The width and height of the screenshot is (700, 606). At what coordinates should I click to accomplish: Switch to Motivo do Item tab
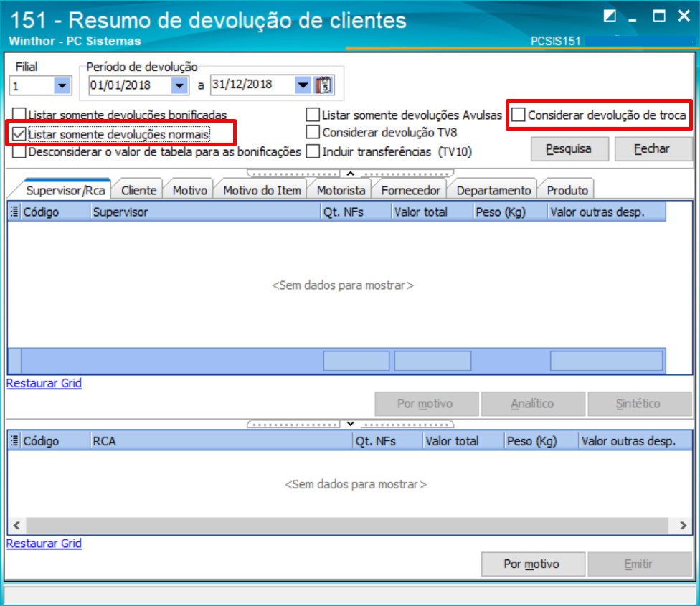262,191
